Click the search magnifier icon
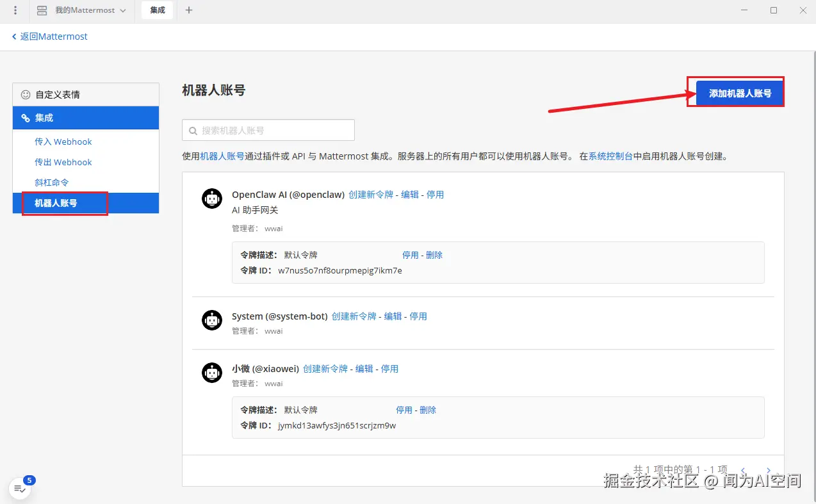The width and height of the screenshot is (816, 504). (193, 131)
